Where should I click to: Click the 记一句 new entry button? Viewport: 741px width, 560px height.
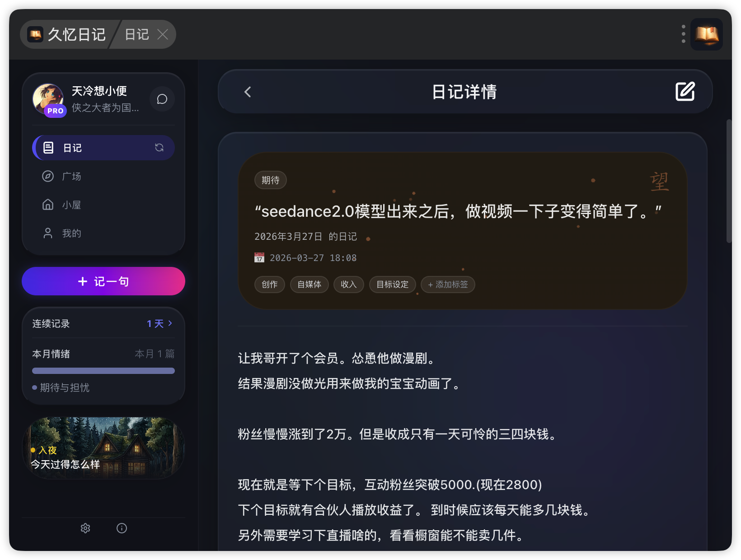point(103,281)
